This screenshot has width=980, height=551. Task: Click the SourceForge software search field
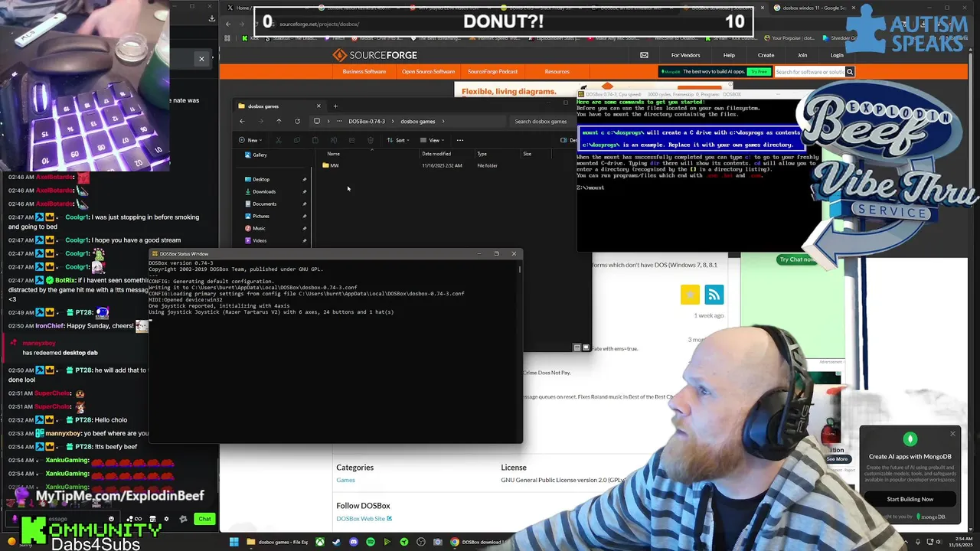tap(809, 72)
